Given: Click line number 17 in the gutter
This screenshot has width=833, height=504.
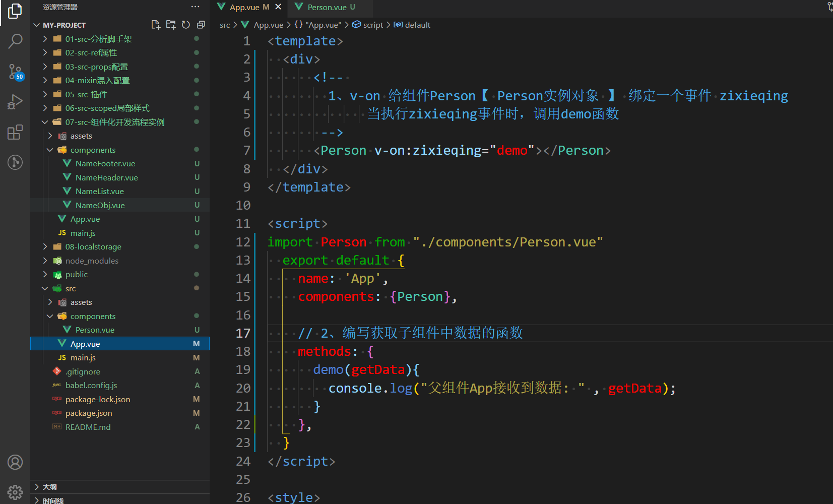Looking at the screenshot, I should click(243, 333).
